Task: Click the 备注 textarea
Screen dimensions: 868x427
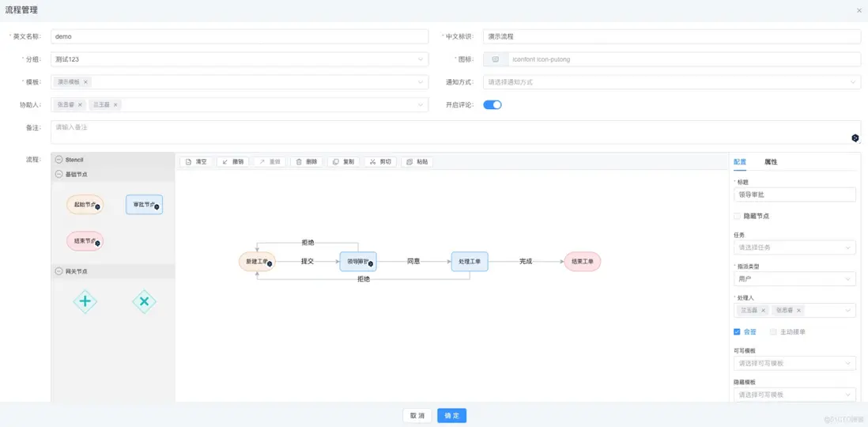Action: [x=455, y=132]
